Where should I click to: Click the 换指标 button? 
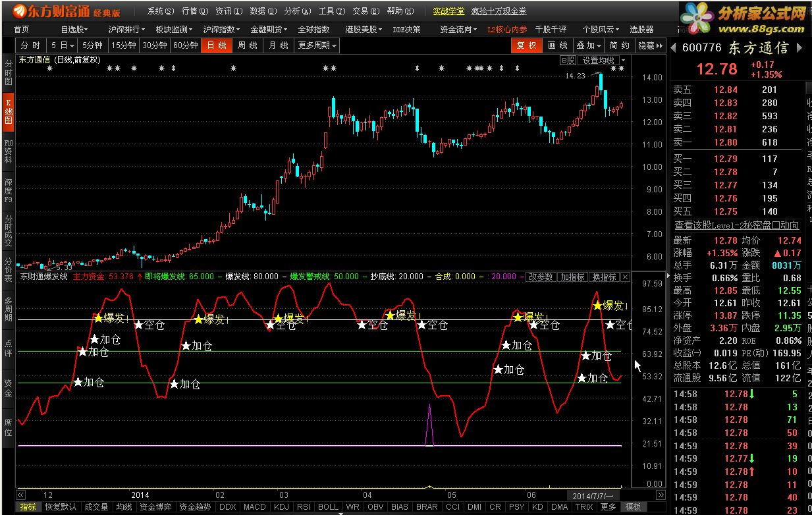click(604, 277)
